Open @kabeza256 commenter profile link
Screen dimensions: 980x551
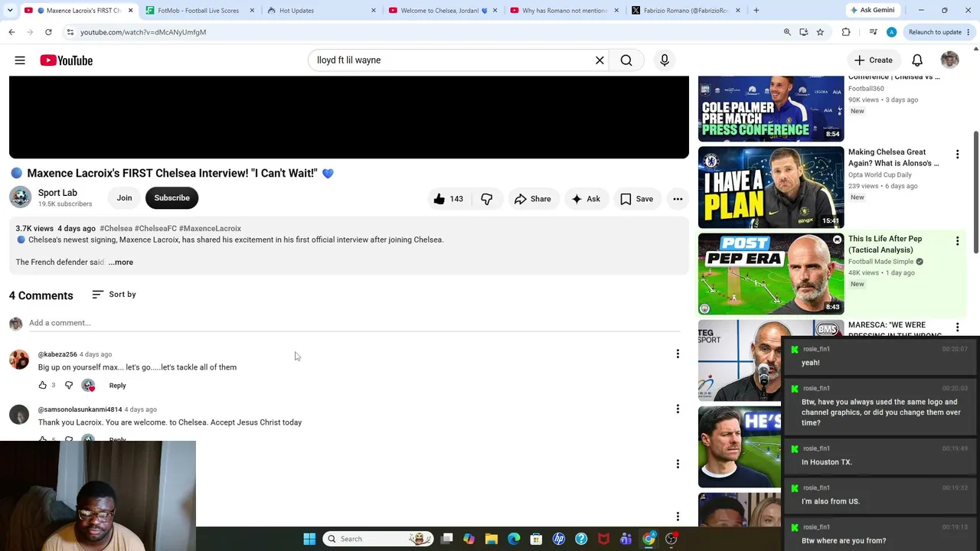point(57,354)
